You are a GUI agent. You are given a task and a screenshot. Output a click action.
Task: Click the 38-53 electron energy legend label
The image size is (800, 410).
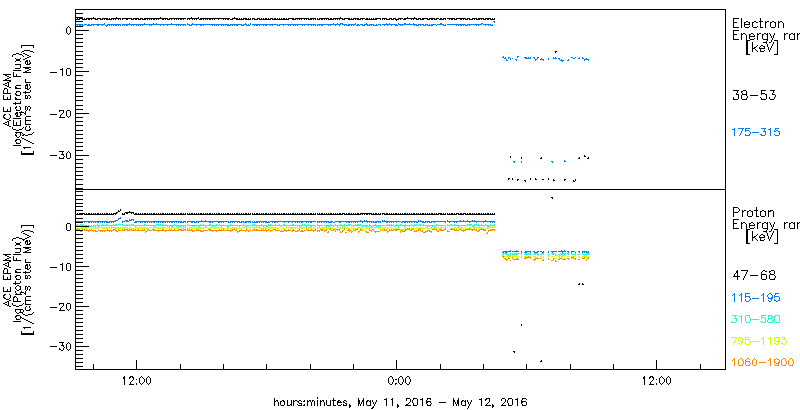pos(754,95)
